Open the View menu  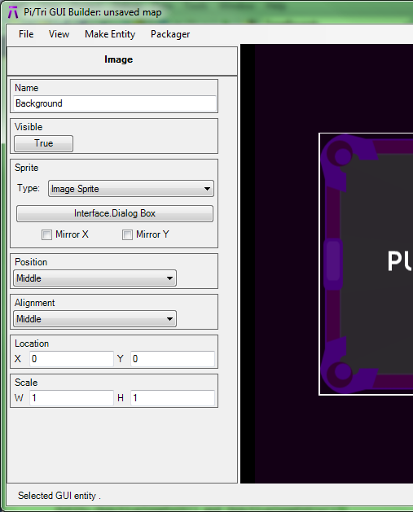(59, 34)
